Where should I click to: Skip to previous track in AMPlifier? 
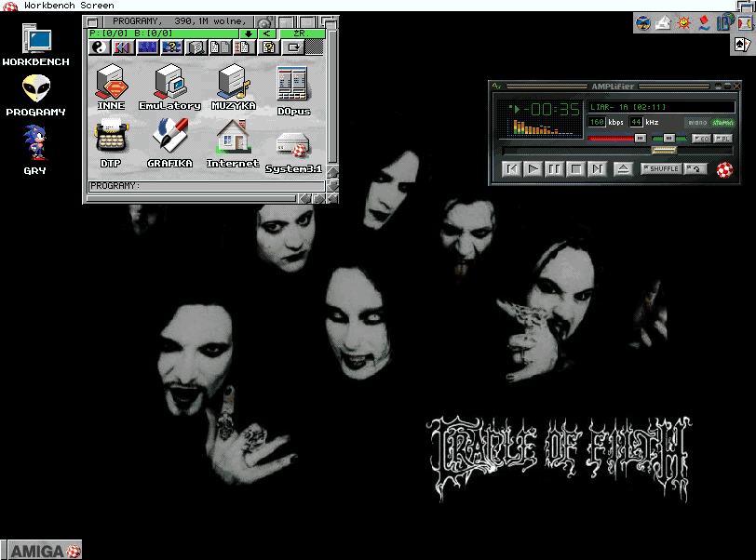pos(511,169)
